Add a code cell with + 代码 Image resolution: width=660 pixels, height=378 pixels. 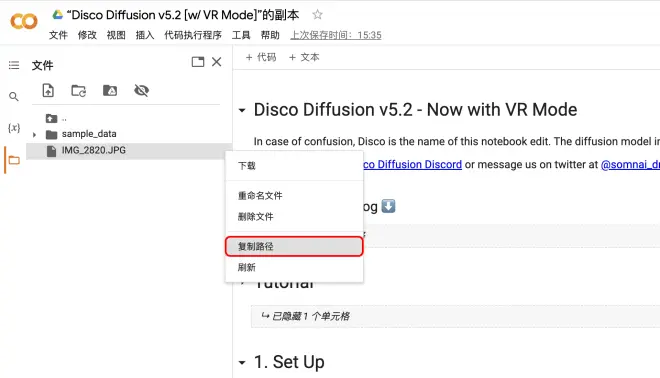[261, 57]
